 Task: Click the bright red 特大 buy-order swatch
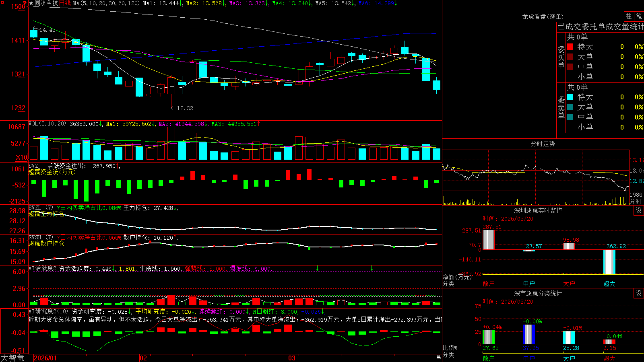pos(570,47)
